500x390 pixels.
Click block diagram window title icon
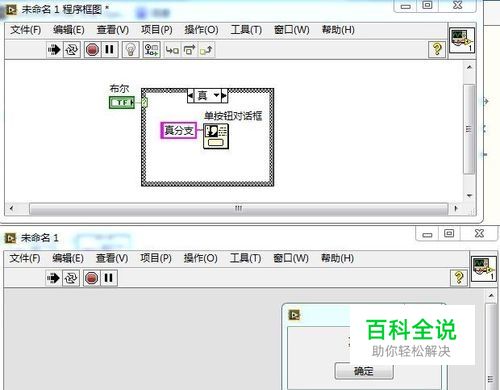pos(11,10)
